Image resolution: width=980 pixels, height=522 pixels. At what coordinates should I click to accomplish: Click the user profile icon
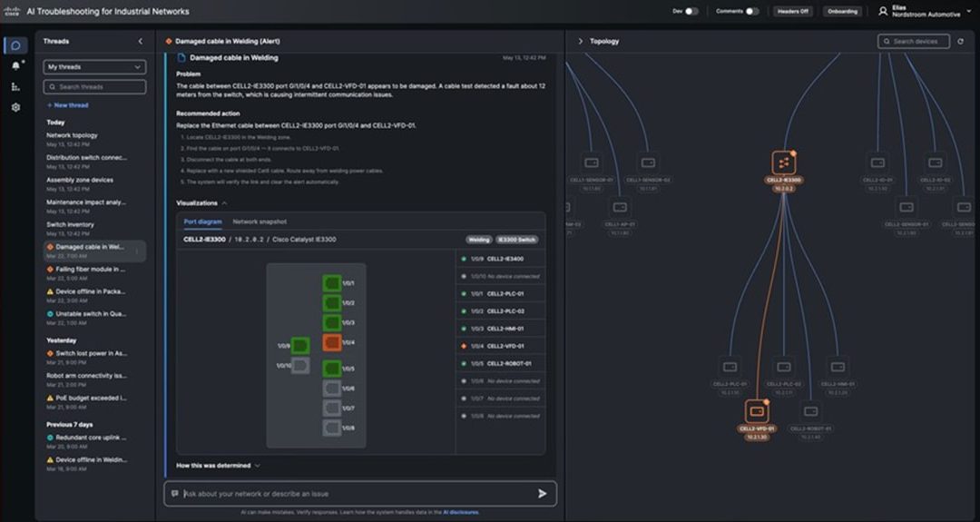click(x=883, y=11)
